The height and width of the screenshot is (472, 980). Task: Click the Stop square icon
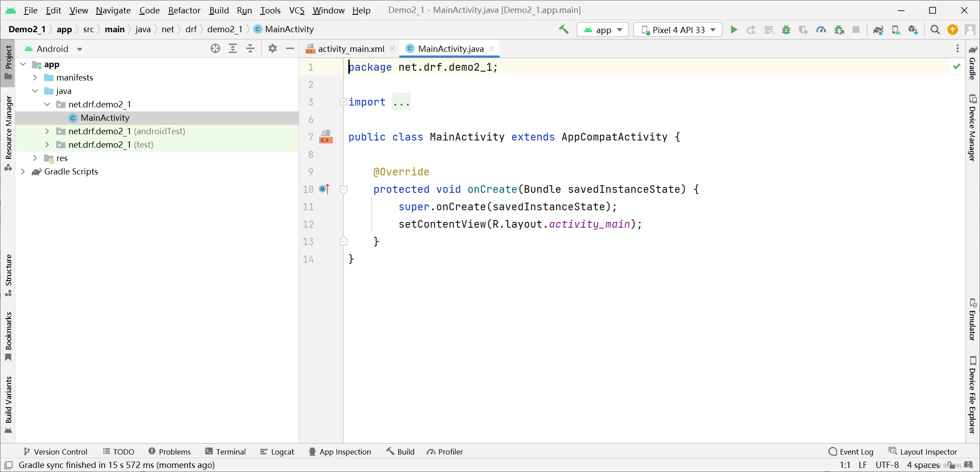tap(856, 30)
